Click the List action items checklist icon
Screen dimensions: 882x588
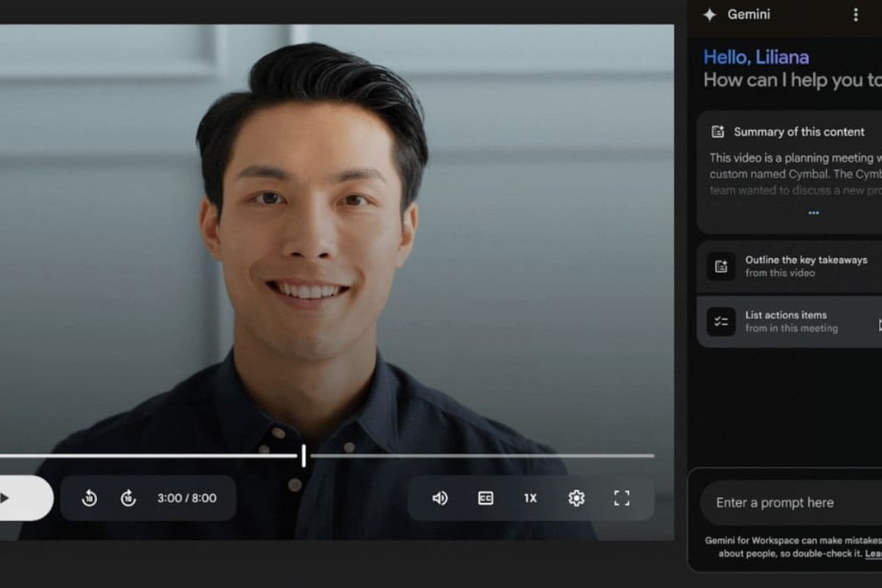pyautogui.click(x=721, y=322)
